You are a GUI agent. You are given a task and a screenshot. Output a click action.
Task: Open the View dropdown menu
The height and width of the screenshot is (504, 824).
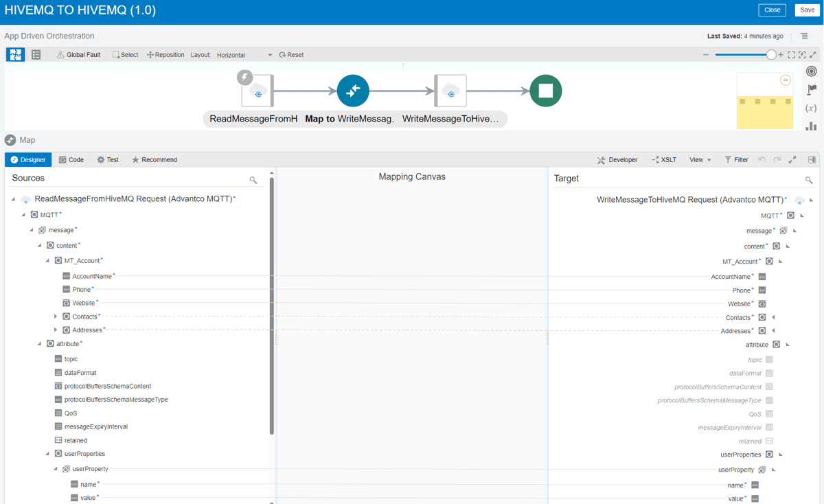[x=700, y=160]
